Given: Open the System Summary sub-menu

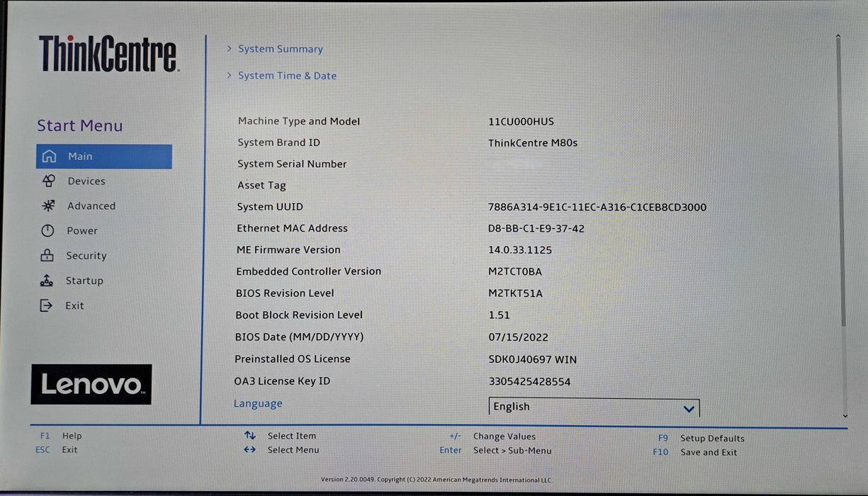Looking at the screenshot, I should point(280,48).
